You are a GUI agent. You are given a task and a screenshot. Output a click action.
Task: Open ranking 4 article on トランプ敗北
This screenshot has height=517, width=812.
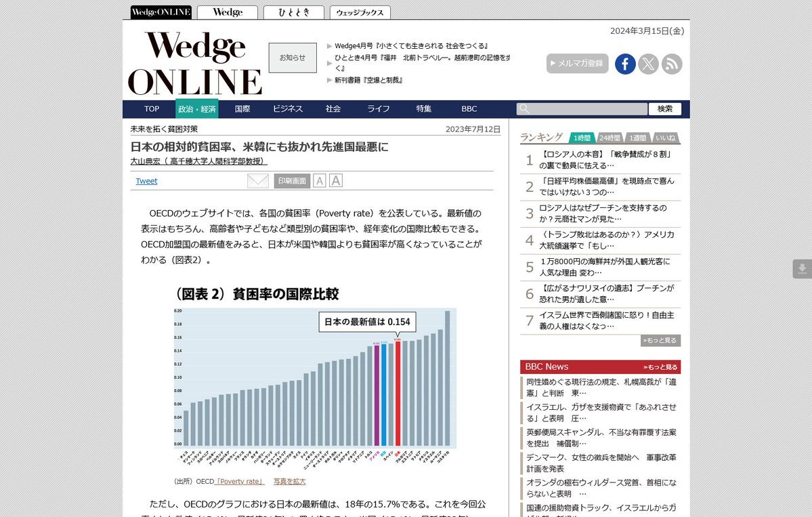point(606,241)
